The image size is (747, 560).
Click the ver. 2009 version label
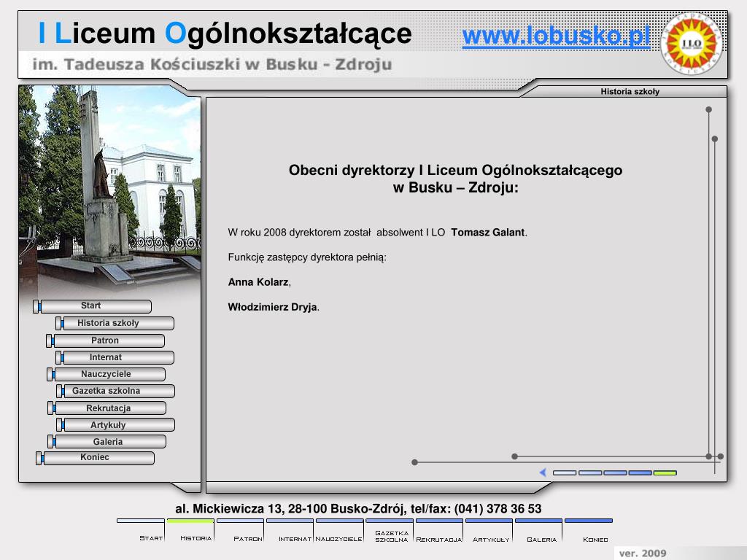point(643,553)
